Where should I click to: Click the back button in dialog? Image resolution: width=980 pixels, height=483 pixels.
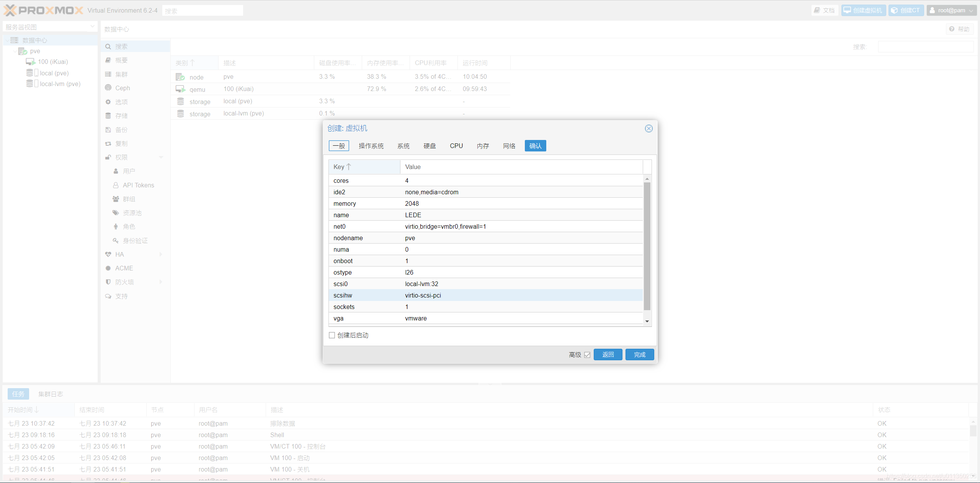(x=608, y=355)
